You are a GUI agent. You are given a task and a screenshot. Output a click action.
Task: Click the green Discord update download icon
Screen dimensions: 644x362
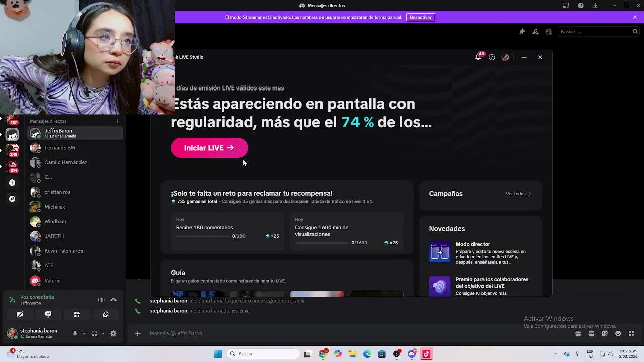coord(595,6)
